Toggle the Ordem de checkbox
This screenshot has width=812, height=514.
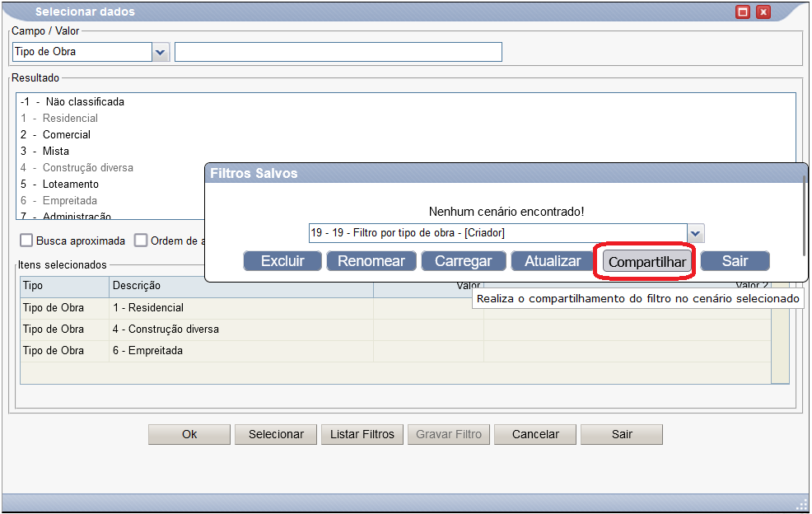point(140,241)
